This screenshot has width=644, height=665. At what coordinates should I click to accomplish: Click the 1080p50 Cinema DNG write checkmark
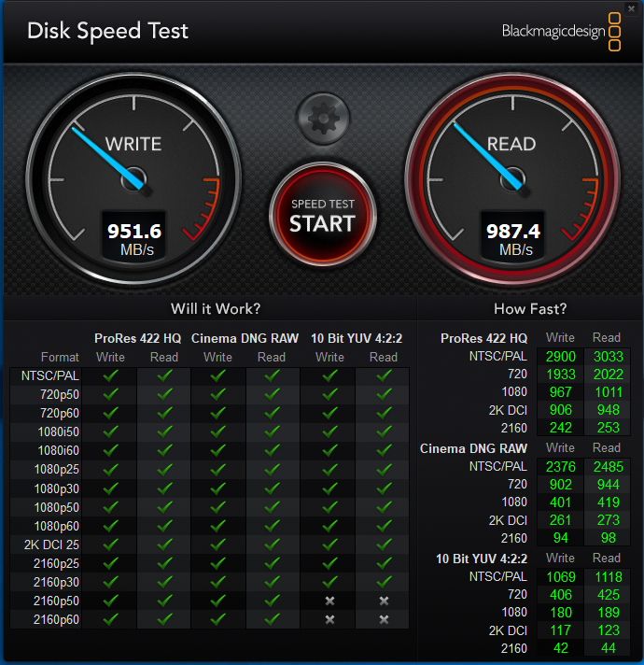coord(217,507)
